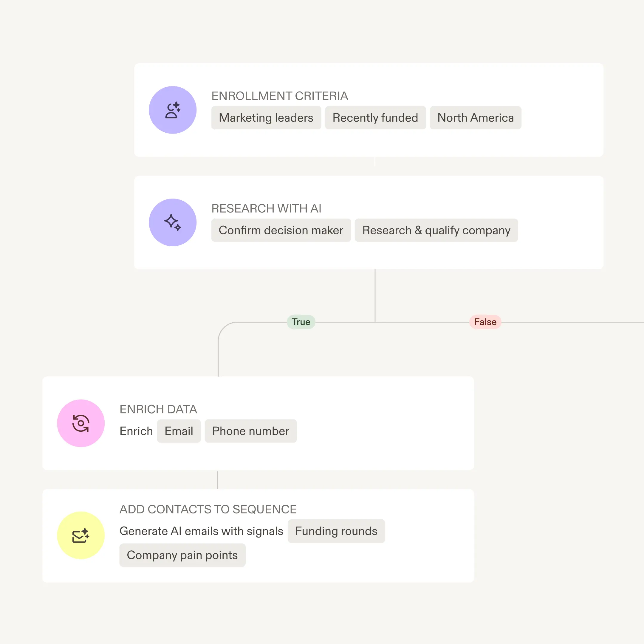Click the Confirm decision maker button
Screen dimensions: 644x644
(x=281, y=230)
